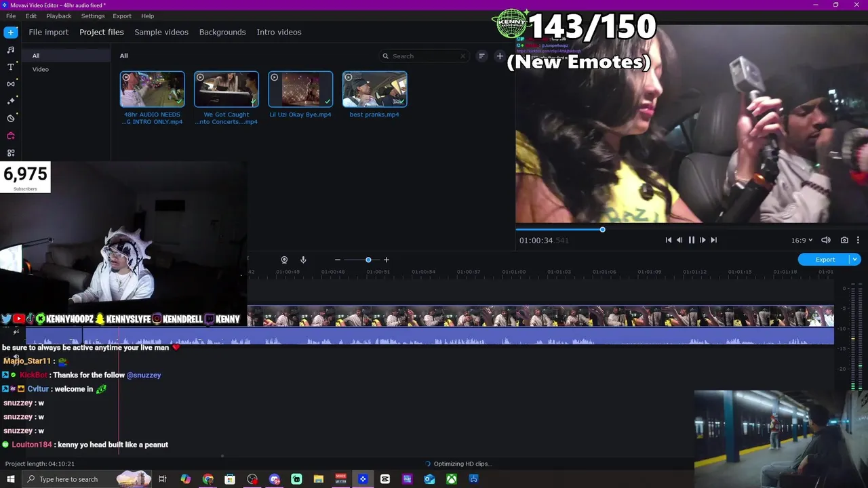
Task: Click the Windows taskbar search box
Action: (x=86, y=479)
